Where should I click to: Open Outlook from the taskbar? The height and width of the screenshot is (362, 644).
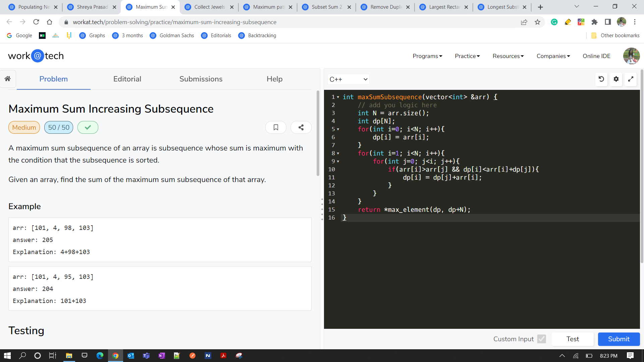pyautogui.click(x=131, y=356)
